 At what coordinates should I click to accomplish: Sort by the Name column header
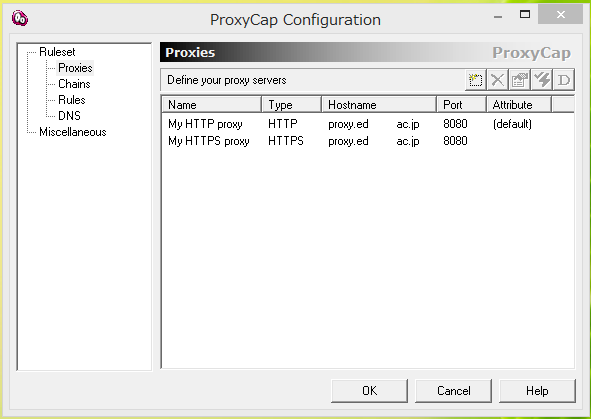point(211,104)
